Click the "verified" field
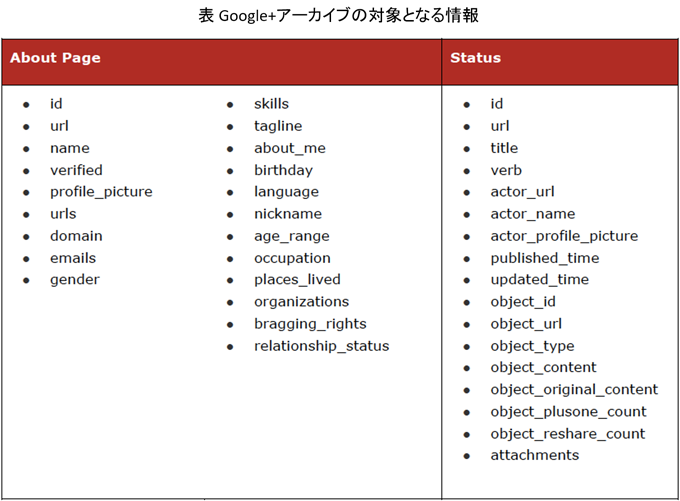This screenshot has height=501, width=680. point(76,170)
